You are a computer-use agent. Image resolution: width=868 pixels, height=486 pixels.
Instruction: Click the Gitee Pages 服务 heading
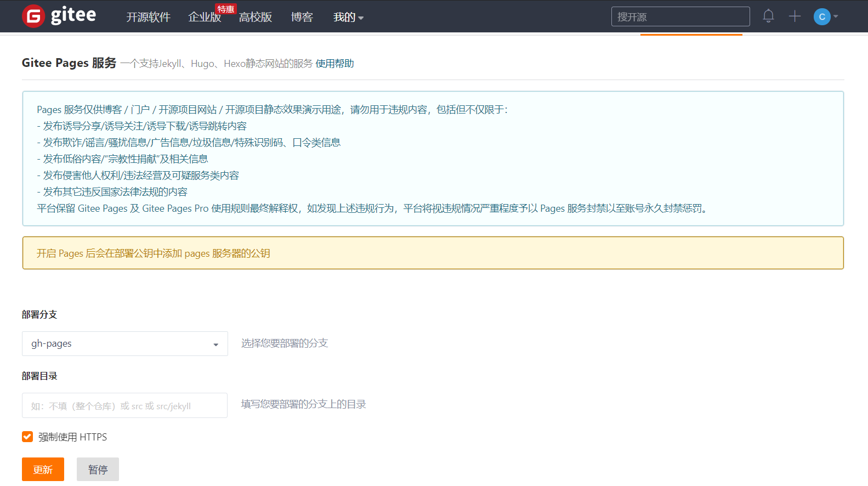click(x=69, y=63)
